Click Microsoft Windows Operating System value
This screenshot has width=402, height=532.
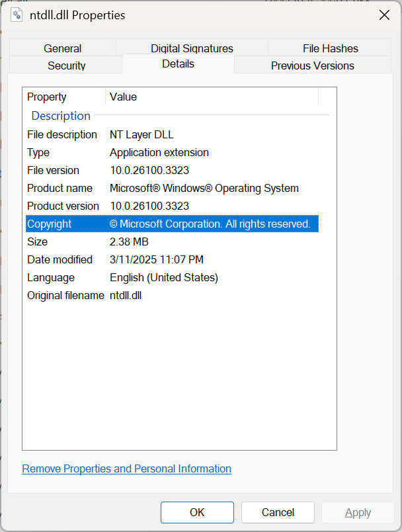(x=204, y=189)
